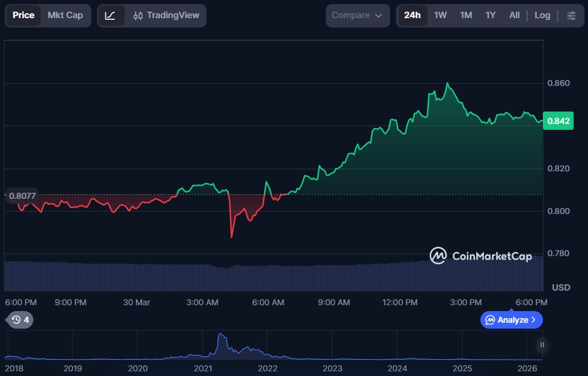Image resolution: width=588 pixels, height=376 pixels.
Task: Show the 1Y time range
Action: (x=490, y=16)
